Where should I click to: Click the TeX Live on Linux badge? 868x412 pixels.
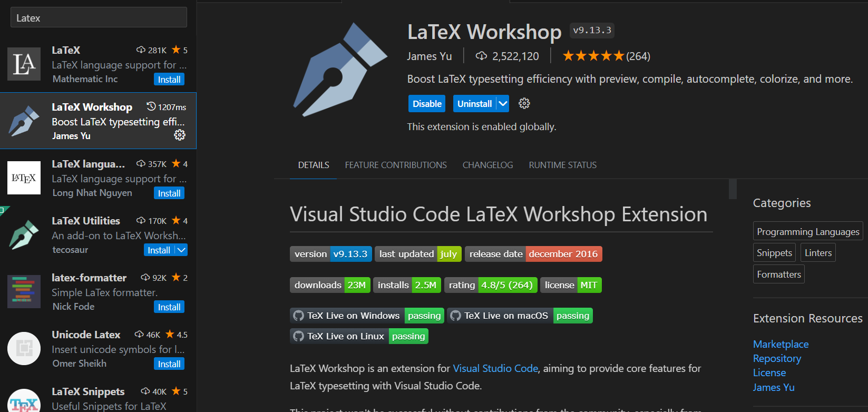point(359,336)
